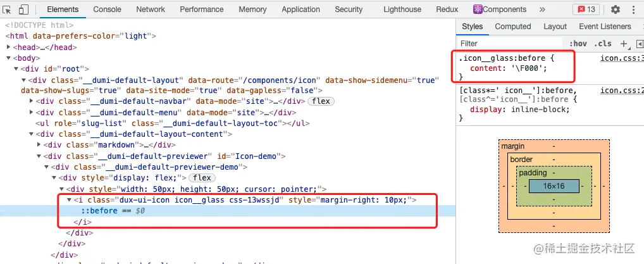Open the Computed styles tab
The height and width of the screenshot is (264, 644).
[512, 27]
